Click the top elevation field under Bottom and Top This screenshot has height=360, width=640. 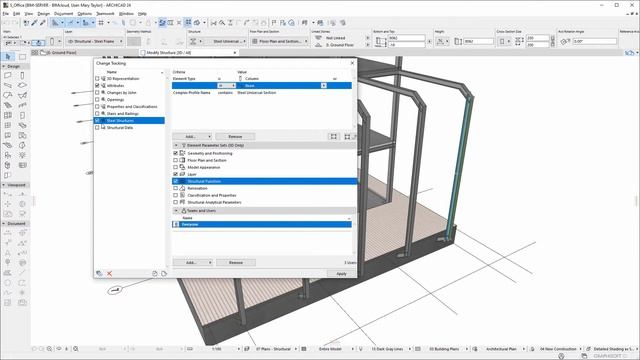coord(407,38)
